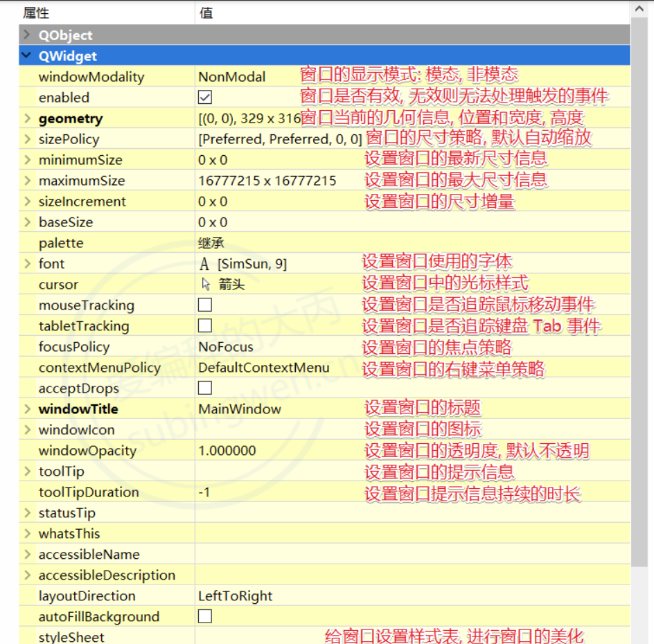Viewport: 654px width, 644px height.
Task: Expand the windowIcon property arrow
Action: pyautogui.click(x=28, y=430)
